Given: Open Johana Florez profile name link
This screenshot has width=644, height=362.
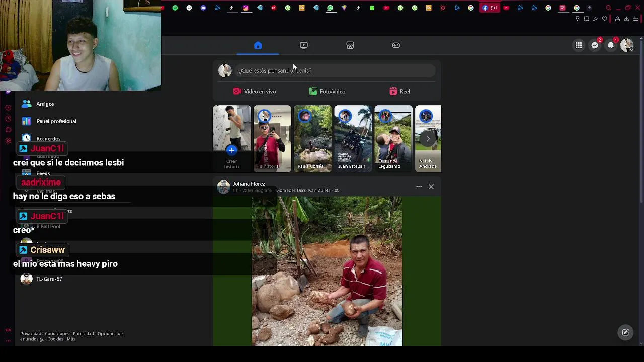Looking at the screenshot, I should point(249,184).
